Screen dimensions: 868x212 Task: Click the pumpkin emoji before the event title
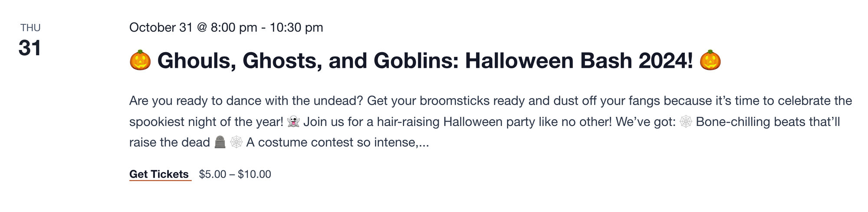point(140,60)
